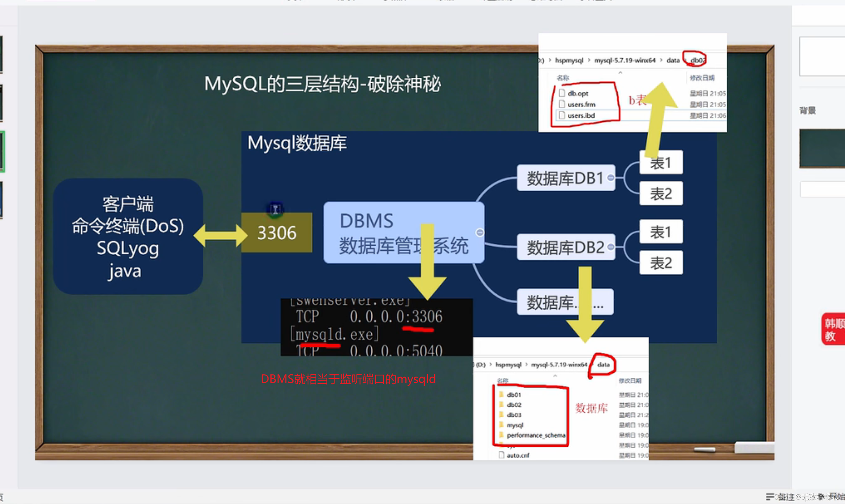Select the users.ibd file name
The height and width of the screenshot is (504, 845).
click(x=581, y=115)
